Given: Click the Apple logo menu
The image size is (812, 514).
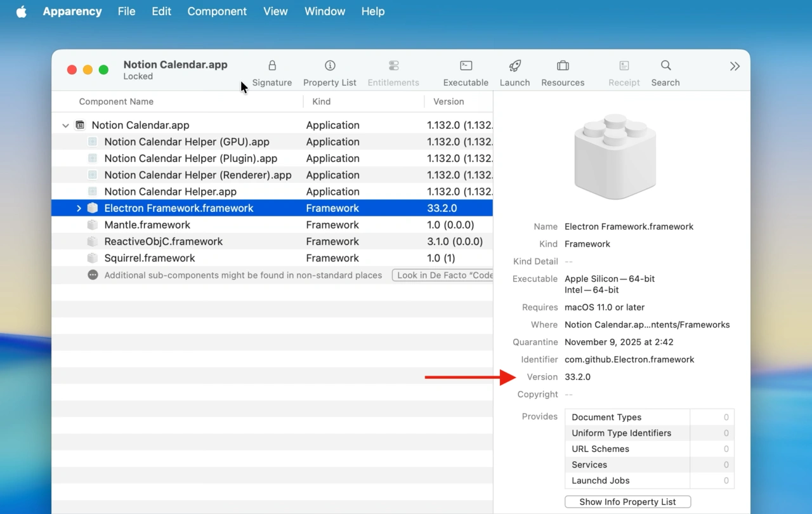Looking at the screenshot, I should pos(22,11).
